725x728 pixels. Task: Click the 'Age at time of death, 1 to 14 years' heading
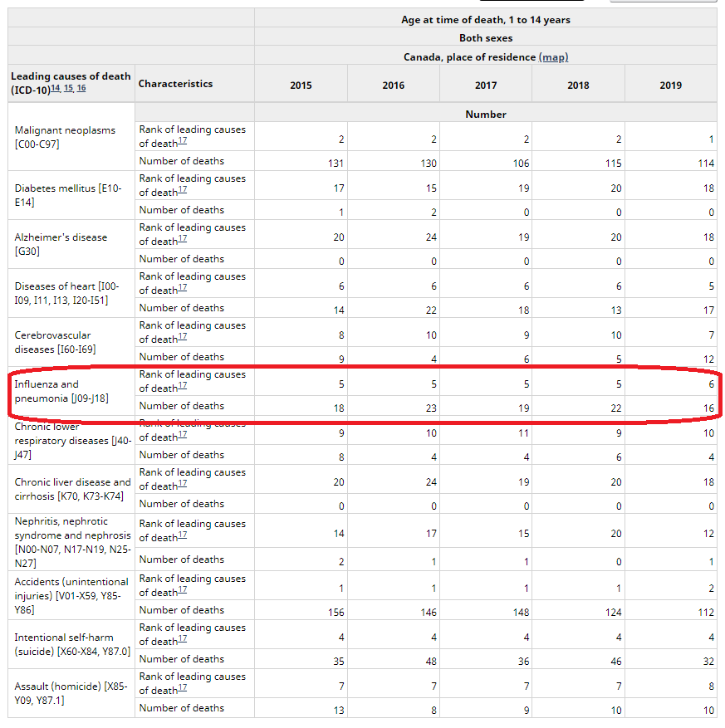pyautogui.click(x=486, y=20)
